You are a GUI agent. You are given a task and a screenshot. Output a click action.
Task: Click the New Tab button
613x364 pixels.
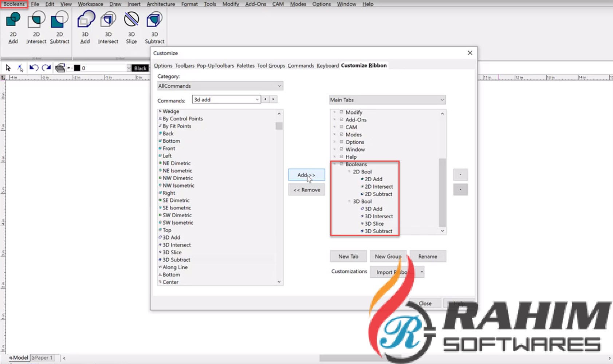pyautogui.click(x=348, y=256)
